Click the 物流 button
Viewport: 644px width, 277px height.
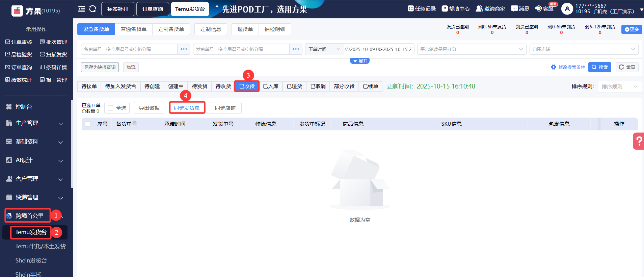pyautogui.click(x=131, y=67)
